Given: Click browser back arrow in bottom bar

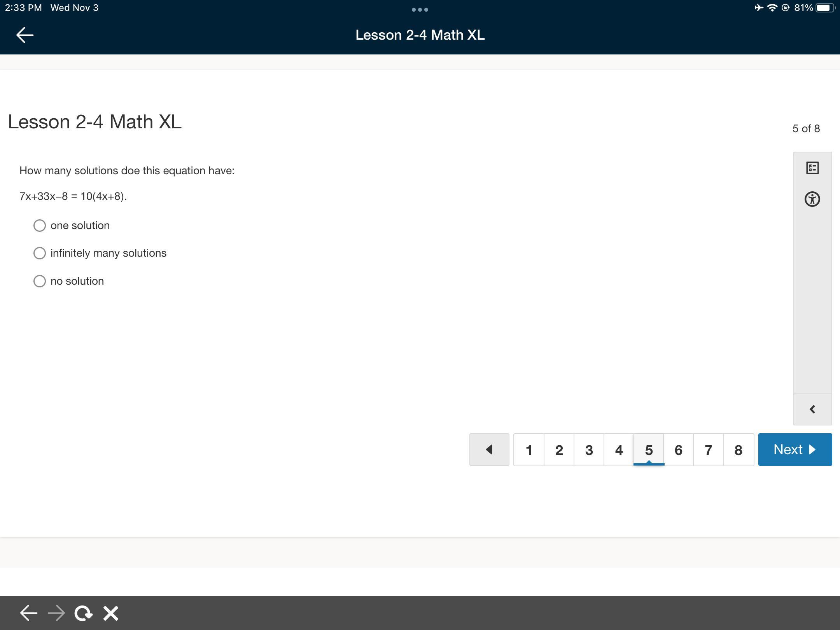Looking at the screenshot, I should coord(28,613).
